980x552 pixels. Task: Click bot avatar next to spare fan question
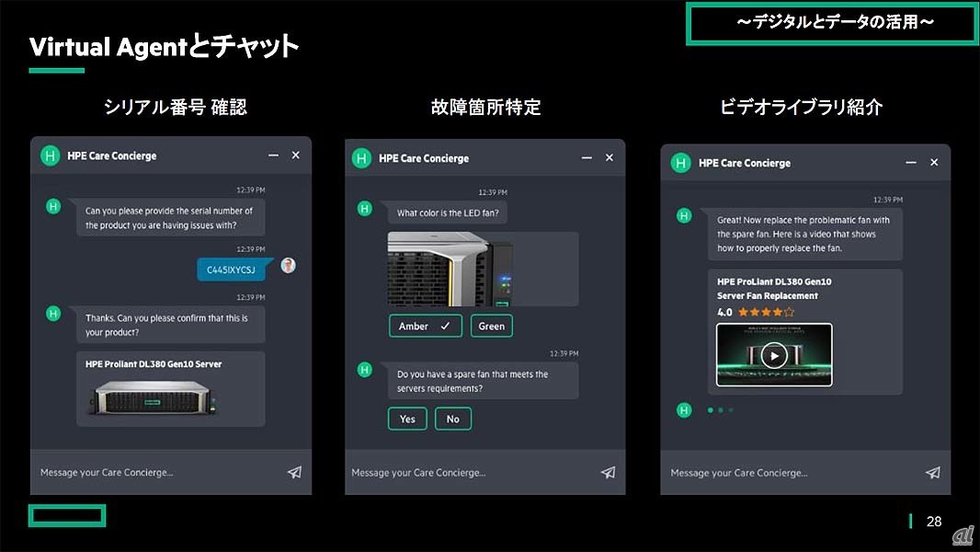364,370
